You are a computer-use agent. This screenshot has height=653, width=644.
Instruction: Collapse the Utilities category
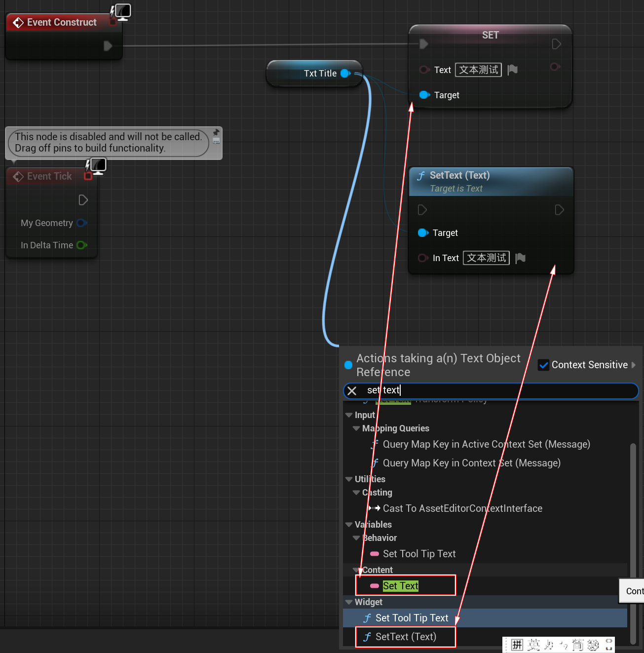[x=349, y=479]
